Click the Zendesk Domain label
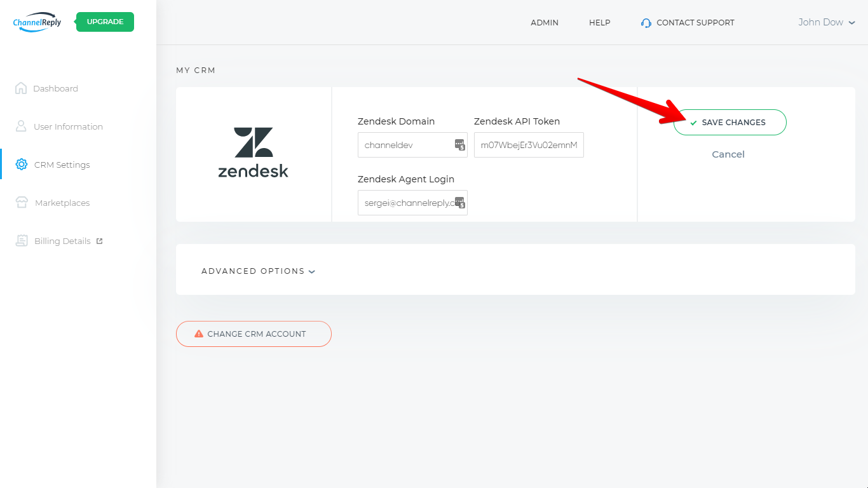 [x=396, y=121]
